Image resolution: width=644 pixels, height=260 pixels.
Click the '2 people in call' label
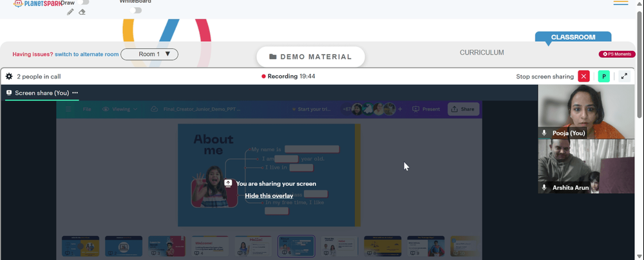pos(39,77)
